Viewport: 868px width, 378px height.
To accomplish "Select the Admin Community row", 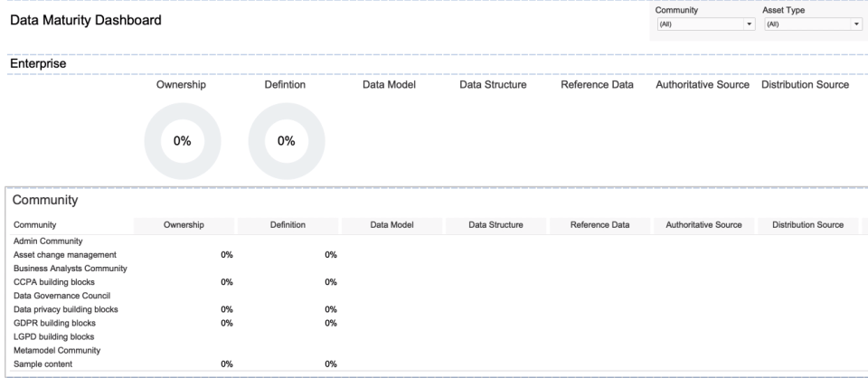I will 48,241.
